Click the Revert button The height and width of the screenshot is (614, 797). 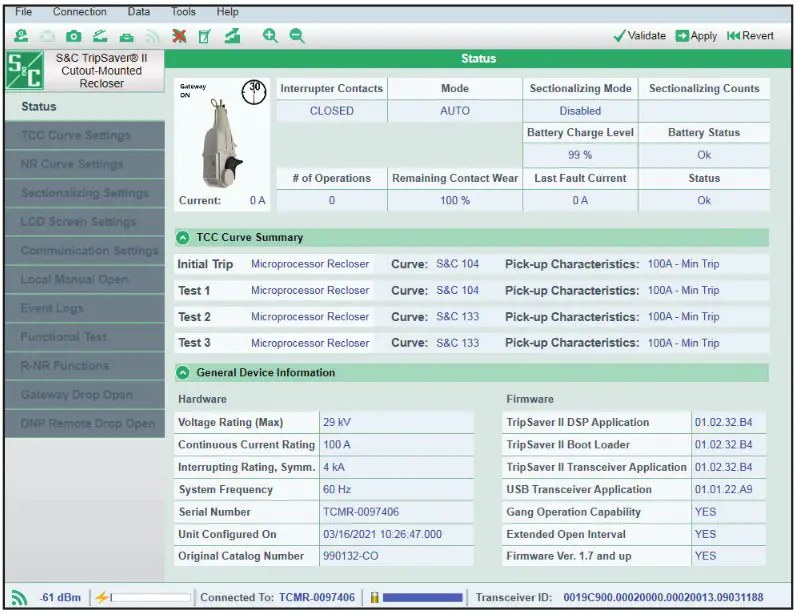[x=750, y=36]
